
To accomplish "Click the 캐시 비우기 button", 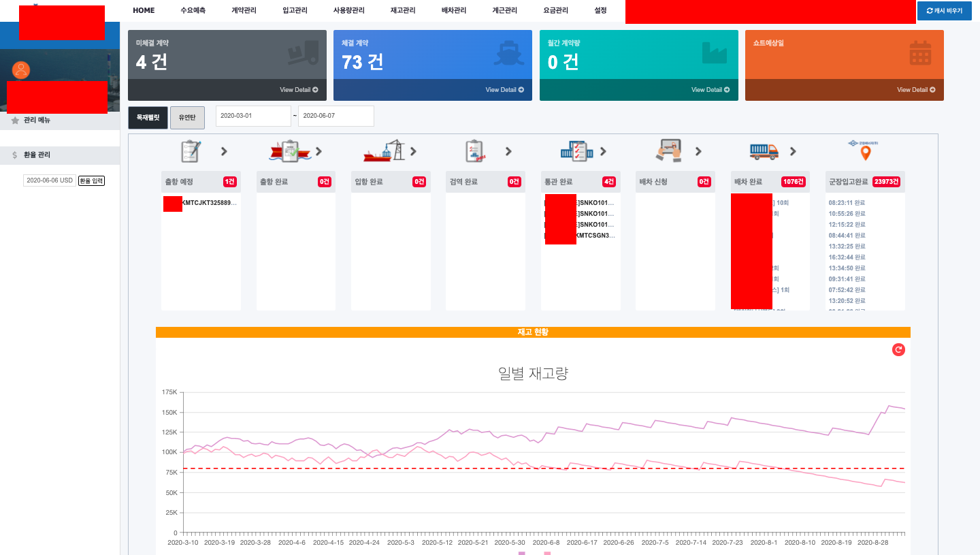I will 944,11.
